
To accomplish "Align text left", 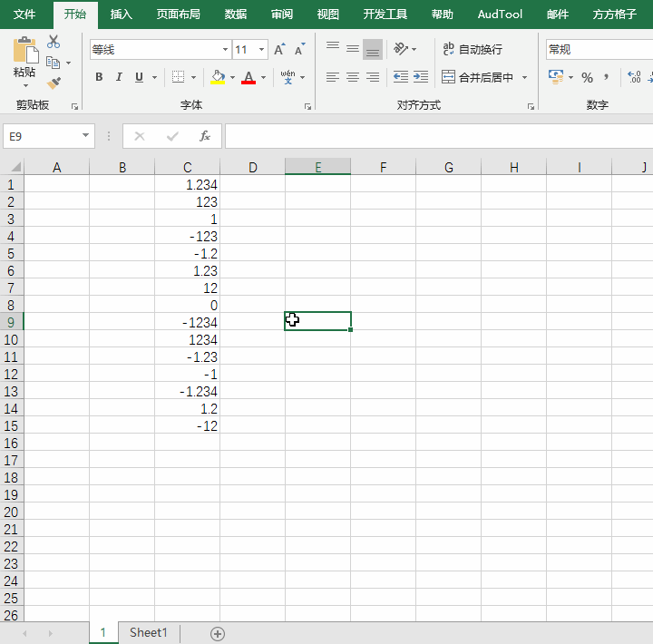I will point(332,77).
